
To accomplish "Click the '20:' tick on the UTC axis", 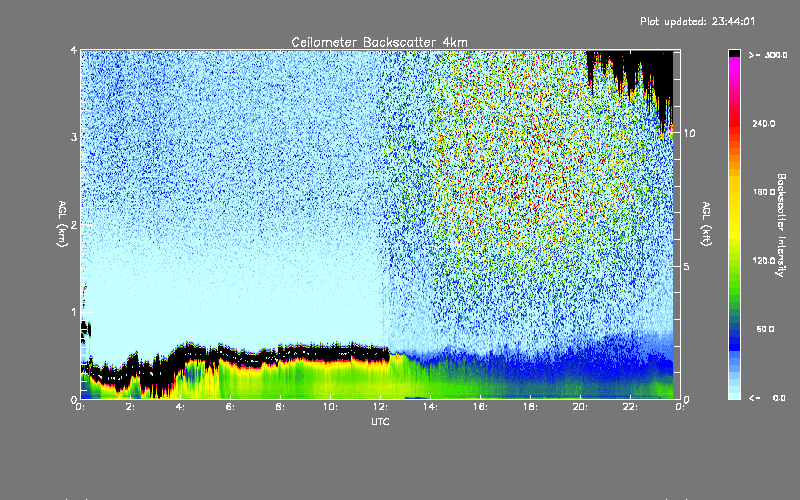I will [x=580, y=407].
